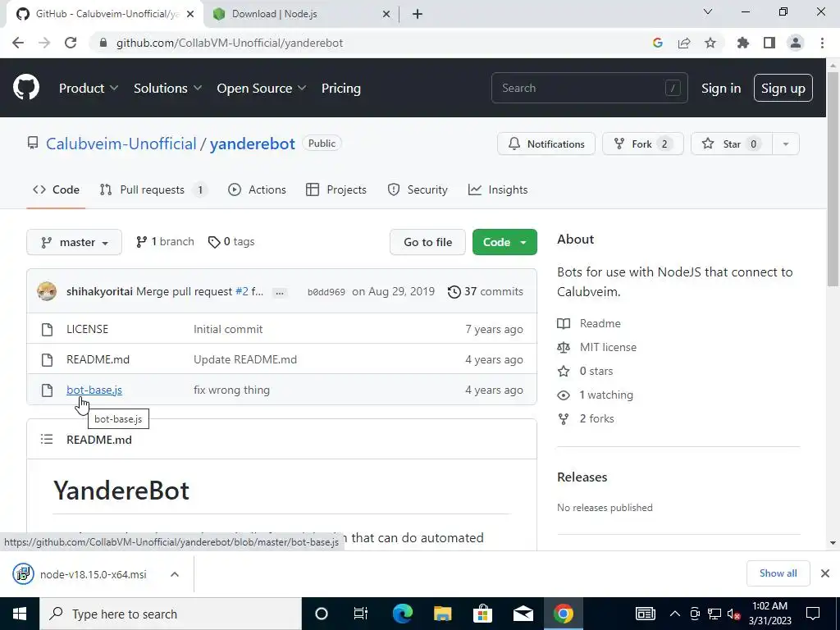840x630 pixels.
Task: Open the bot-base.js file
Action: [94, 390]
